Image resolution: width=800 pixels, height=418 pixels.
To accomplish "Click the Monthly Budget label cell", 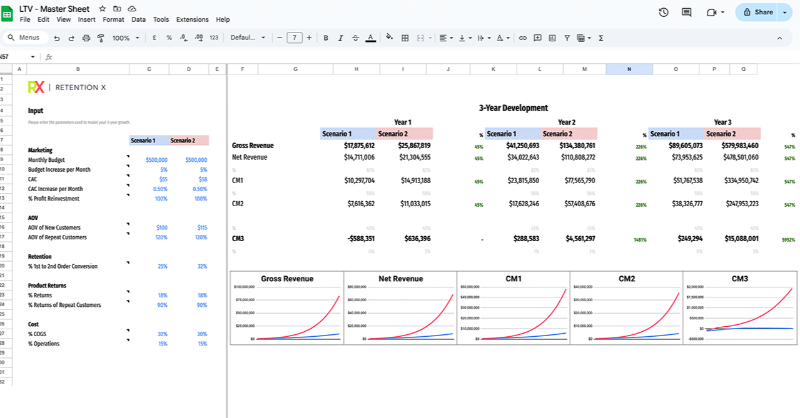I will [46, 160].
